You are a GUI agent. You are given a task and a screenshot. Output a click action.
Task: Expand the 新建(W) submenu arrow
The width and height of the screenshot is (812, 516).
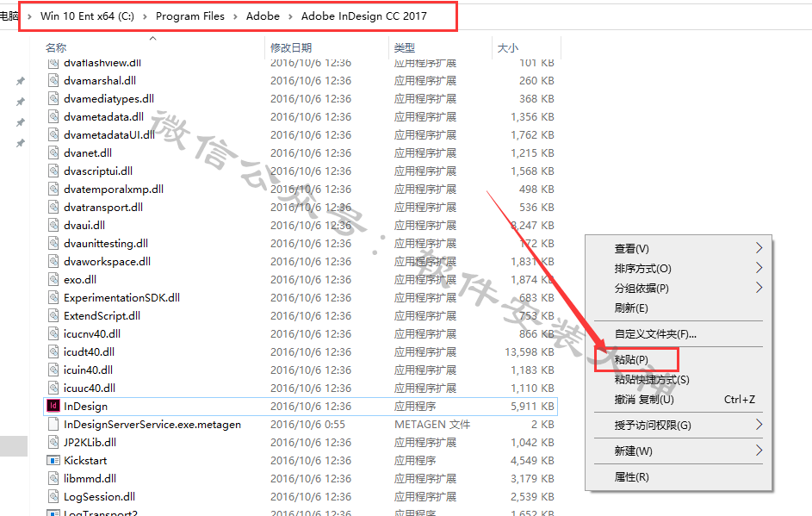click(759, 451)
